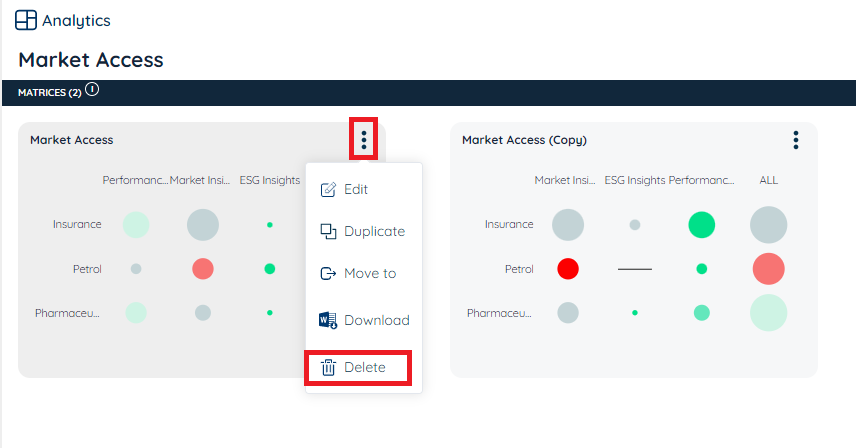
Task: Click the bright green Insurance Performance bubble in Copy matrix
Action: click(701, 225)
